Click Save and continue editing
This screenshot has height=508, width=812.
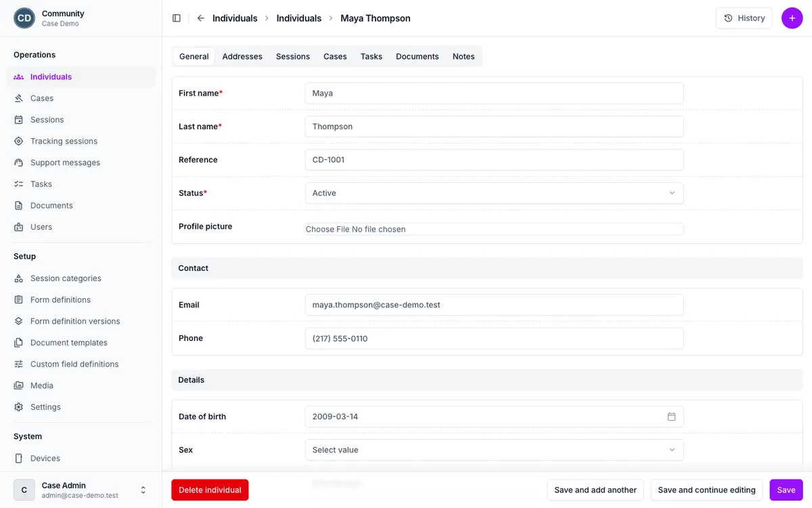coord(706,490)
